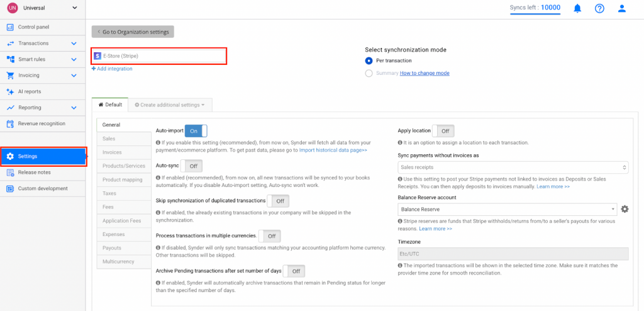Click Go to Organization settings button
The image size is (644, 311).
133,31
